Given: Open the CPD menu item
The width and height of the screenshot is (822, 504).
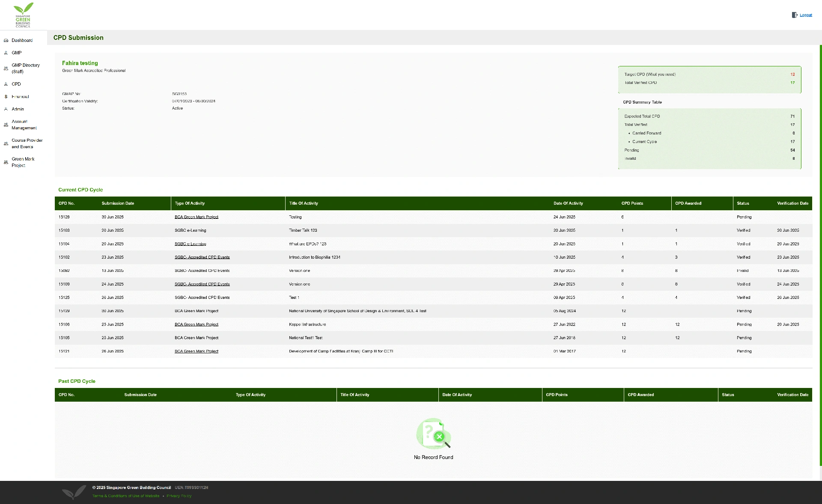Looking at the screenshot, I should pyautogui.click(x=16, y=84).
